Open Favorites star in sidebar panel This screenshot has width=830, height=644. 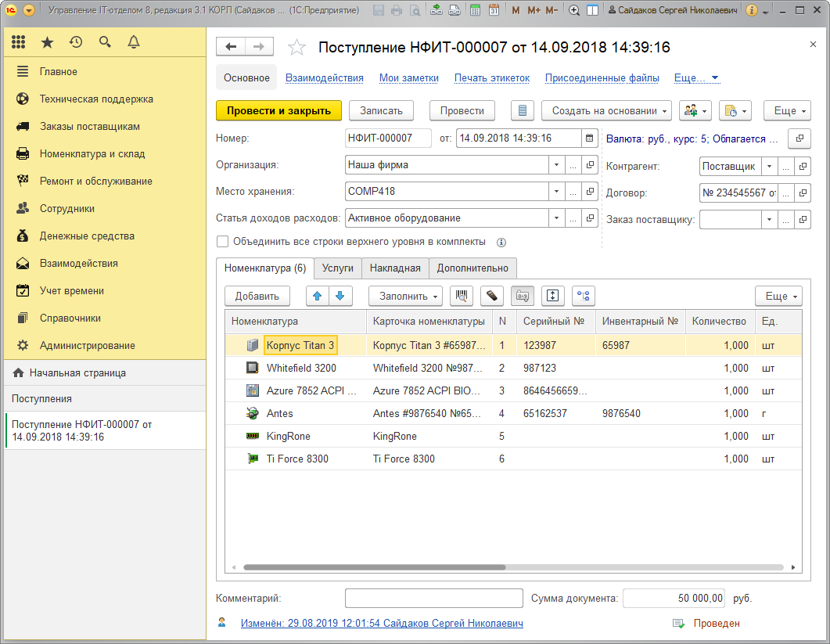(x=47, y=42)
